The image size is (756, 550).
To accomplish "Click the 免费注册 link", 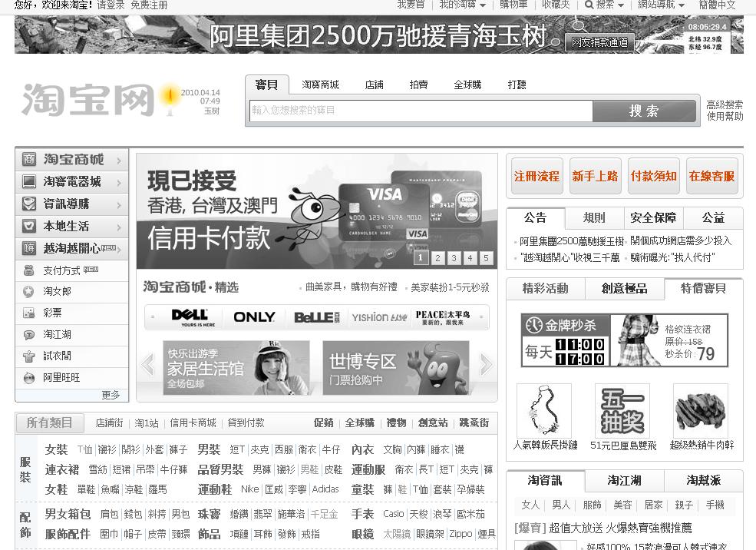I will click(149, 5).
